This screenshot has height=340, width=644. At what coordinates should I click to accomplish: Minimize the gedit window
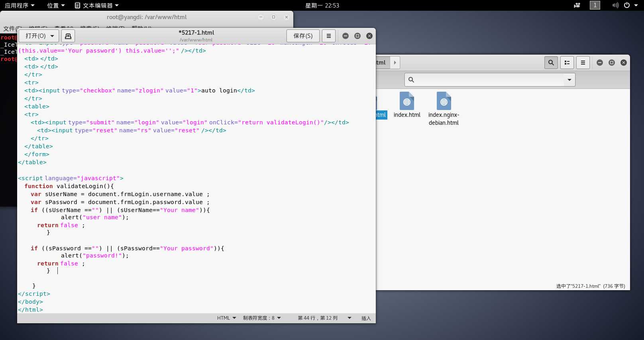(x=346, y=36)
